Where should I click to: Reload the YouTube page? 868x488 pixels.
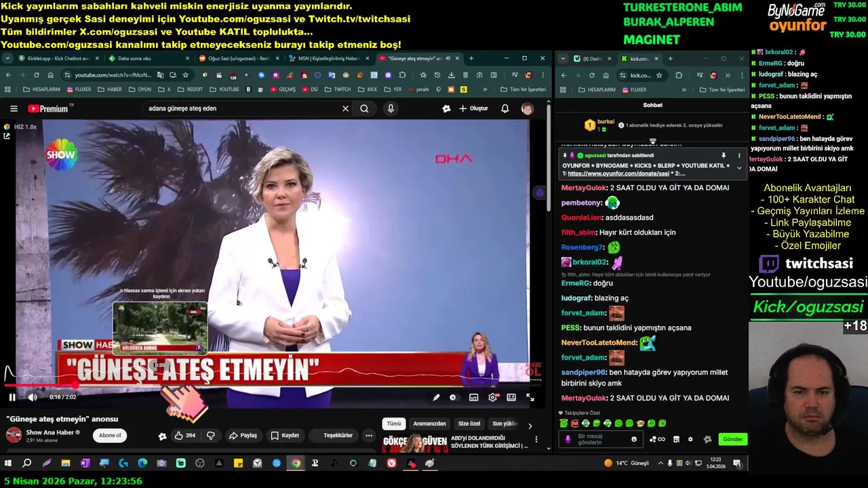[x=36, y=75]
